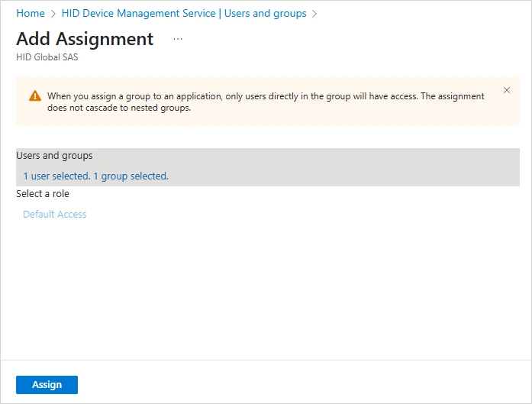Screen dimensions: 532x404
Task: Click the 'Users and groups' part of the breadcrumb
Action: click(x=266, y=14)
